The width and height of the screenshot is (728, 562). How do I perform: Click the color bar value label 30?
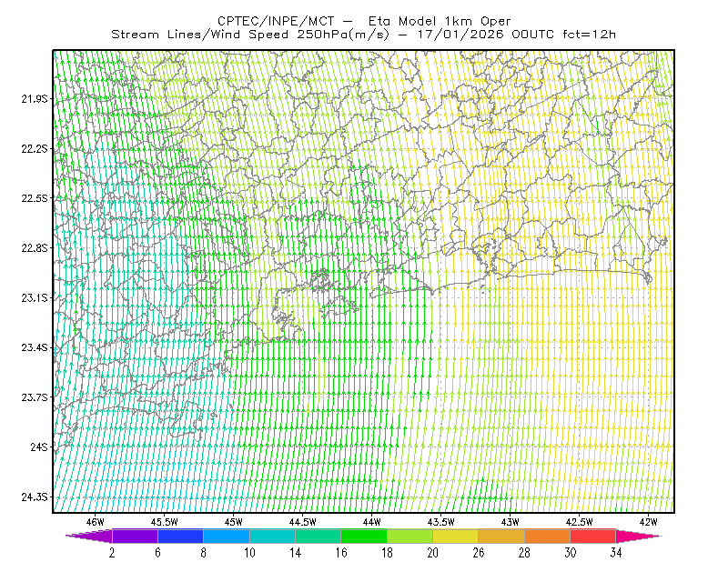point(571,553)
